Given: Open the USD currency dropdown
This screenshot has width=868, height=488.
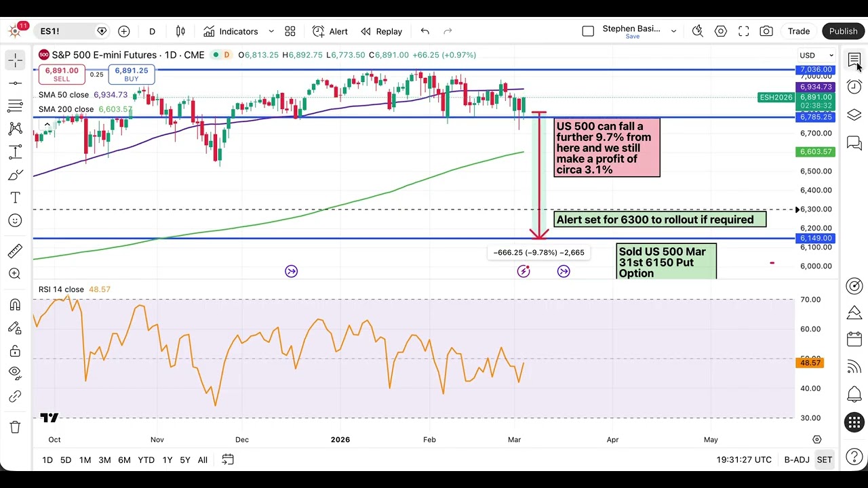Looking at the screenshot, I should click(x=816, y=56).
